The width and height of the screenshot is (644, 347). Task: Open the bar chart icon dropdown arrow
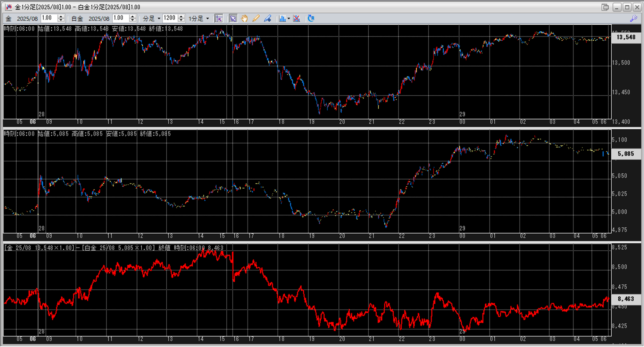pyautogui.click(x=289, y=19)
